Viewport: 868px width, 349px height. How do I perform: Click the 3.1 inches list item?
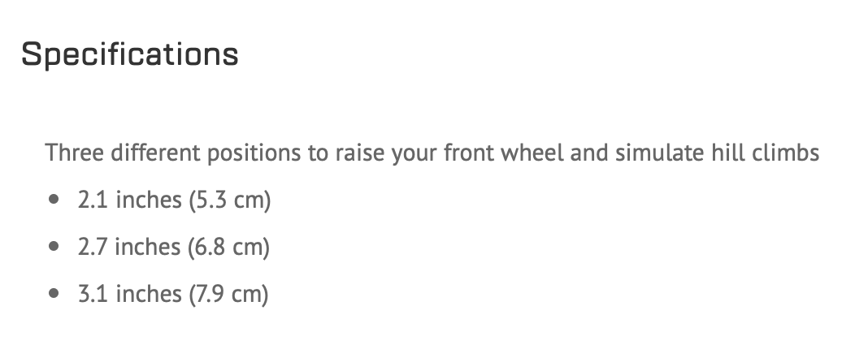(x=173, y=294)
